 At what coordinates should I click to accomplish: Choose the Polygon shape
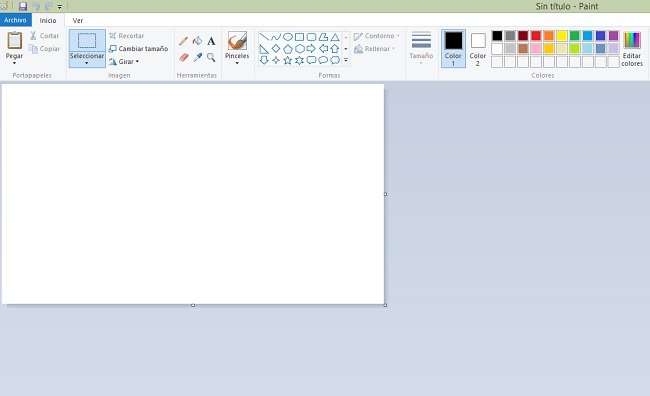coord(323,37)
